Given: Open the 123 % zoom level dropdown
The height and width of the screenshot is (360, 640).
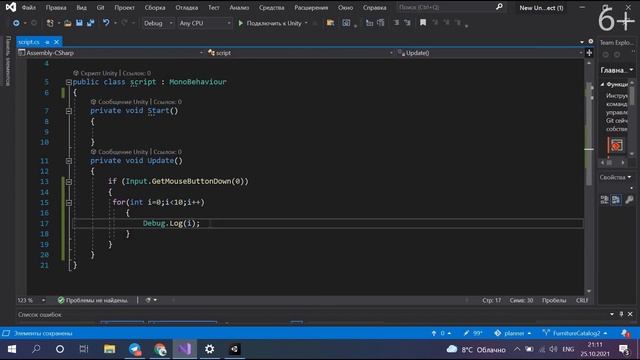Looking at the screenshot, I should (31, 300).
